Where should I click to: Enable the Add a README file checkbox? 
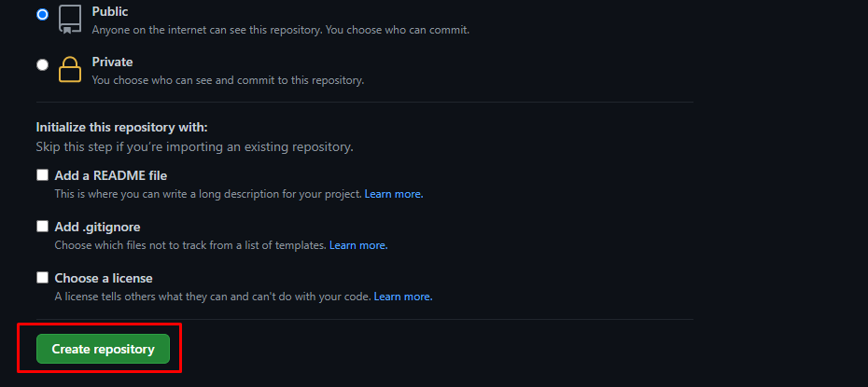click(x=43, y=175)
